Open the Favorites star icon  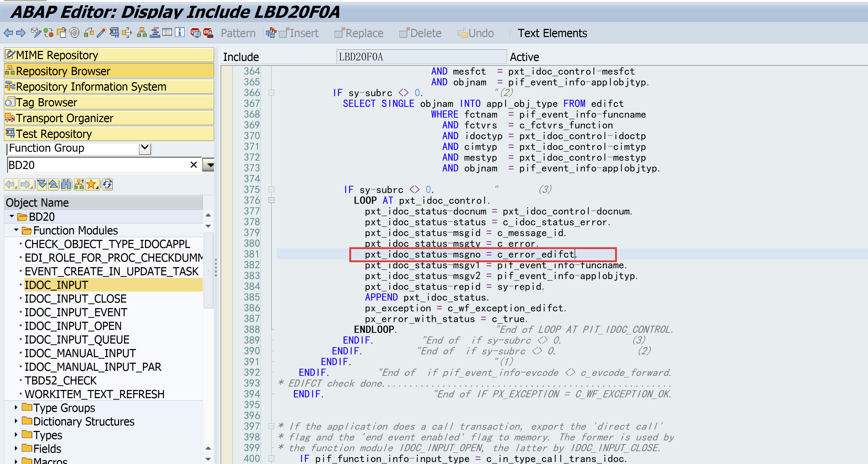tap(92, 184)
